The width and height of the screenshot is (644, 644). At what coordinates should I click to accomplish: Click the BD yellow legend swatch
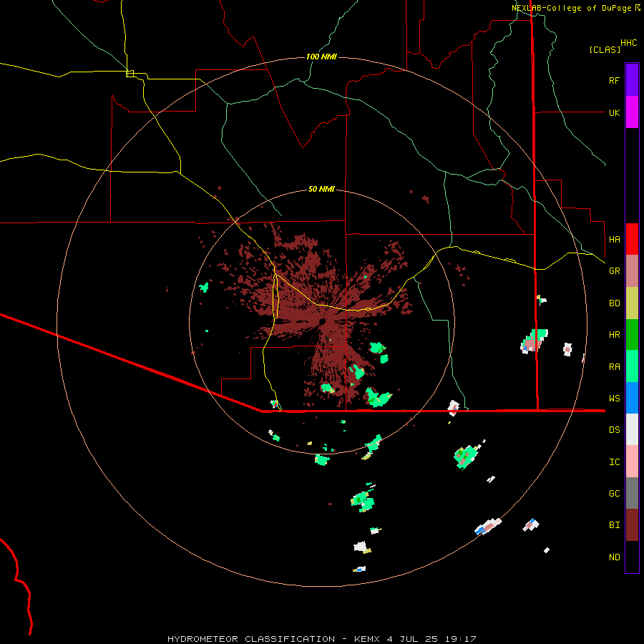coord(632,303)
